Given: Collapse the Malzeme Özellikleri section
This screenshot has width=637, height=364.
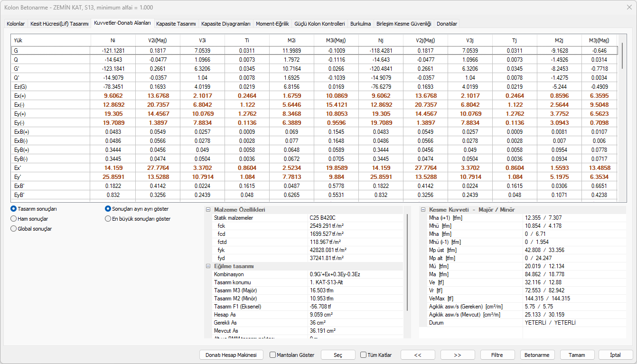Looking at the screenshot, I should point(208,210).
